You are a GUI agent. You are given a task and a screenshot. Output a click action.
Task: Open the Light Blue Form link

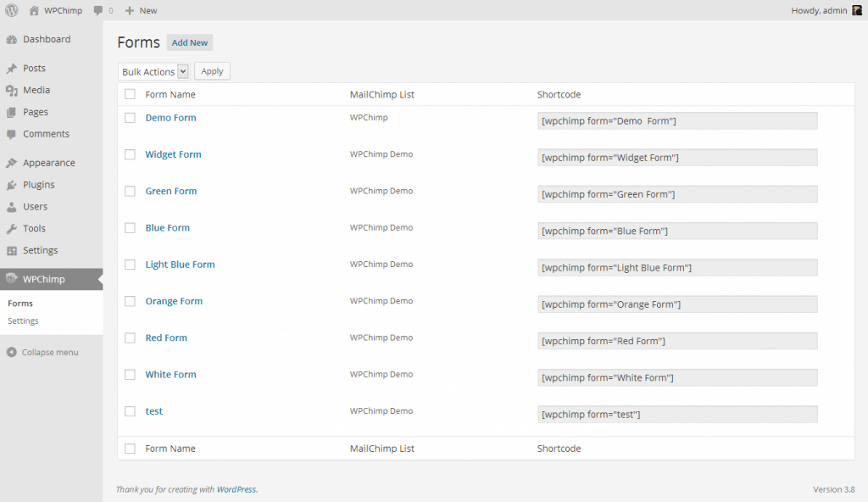pyautogui.click(x=180, y=265)
